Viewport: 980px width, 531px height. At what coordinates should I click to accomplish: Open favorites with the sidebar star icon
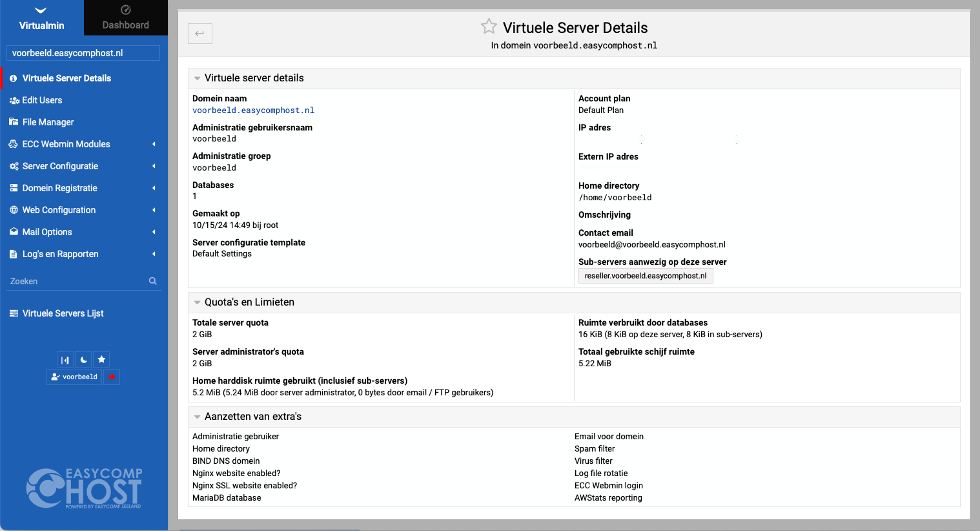tap(101, 360)
